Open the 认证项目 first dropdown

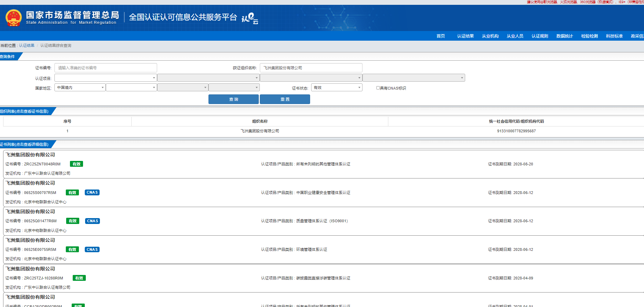click(x=105, y=78)
